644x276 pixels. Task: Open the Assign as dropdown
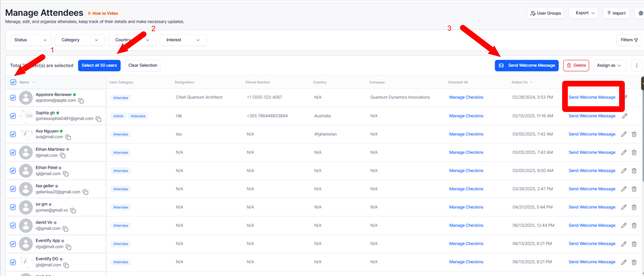609,65
